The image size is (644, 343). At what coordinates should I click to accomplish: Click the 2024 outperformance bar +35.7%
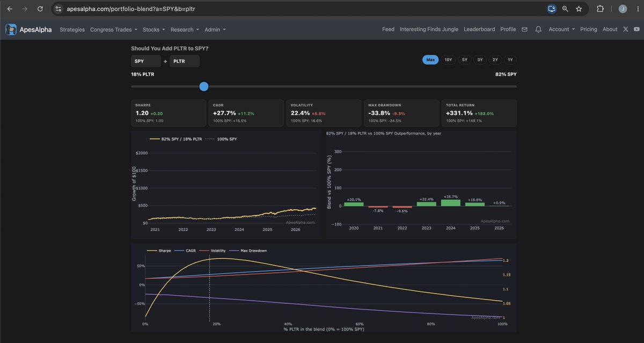(x=450, y=203)
